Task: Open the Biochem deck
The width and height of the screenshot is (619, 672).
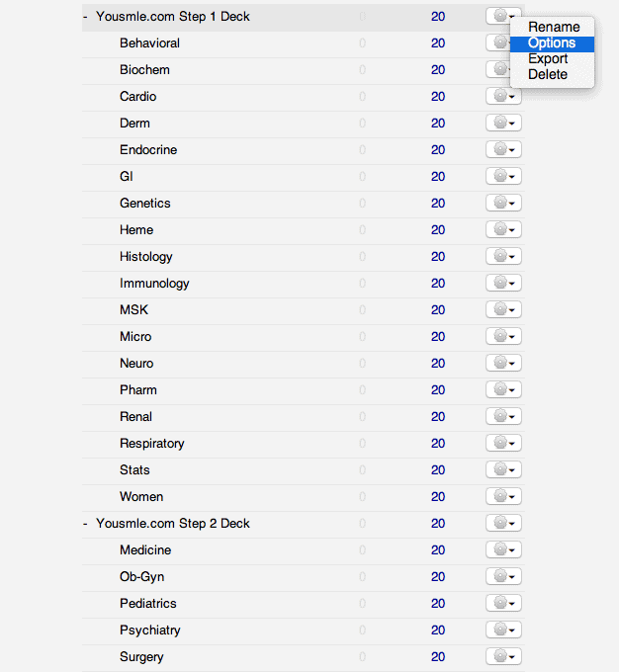Action: click(144, 69)
